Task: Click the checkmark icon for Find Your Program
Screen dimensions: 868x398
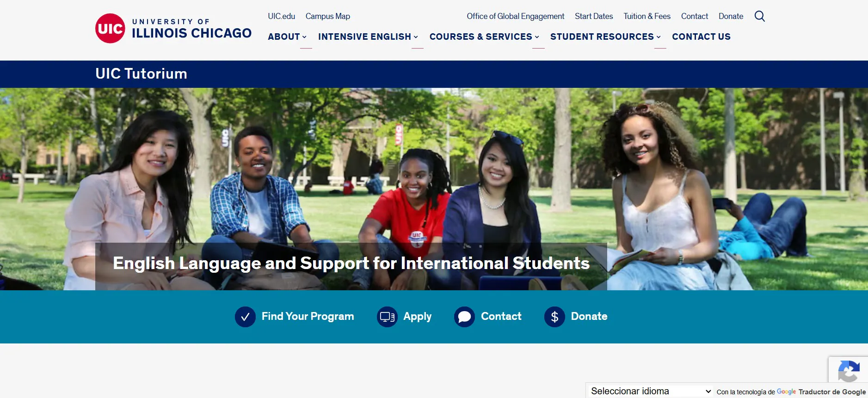Action: pyautogui.click(x=245, y=317)
